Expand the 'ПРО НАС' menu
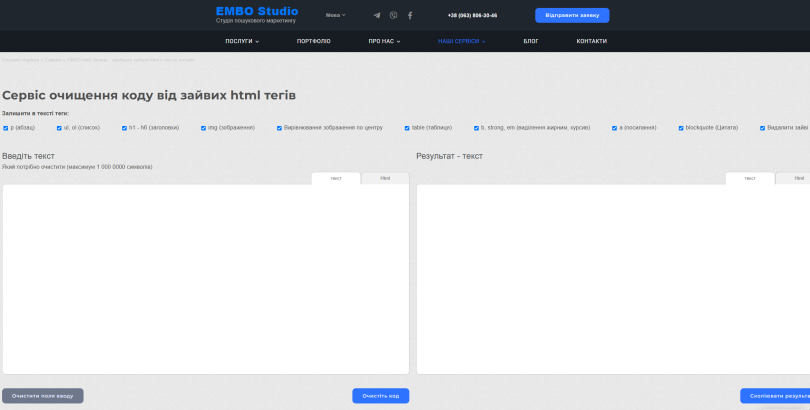 tap(384, 41)
